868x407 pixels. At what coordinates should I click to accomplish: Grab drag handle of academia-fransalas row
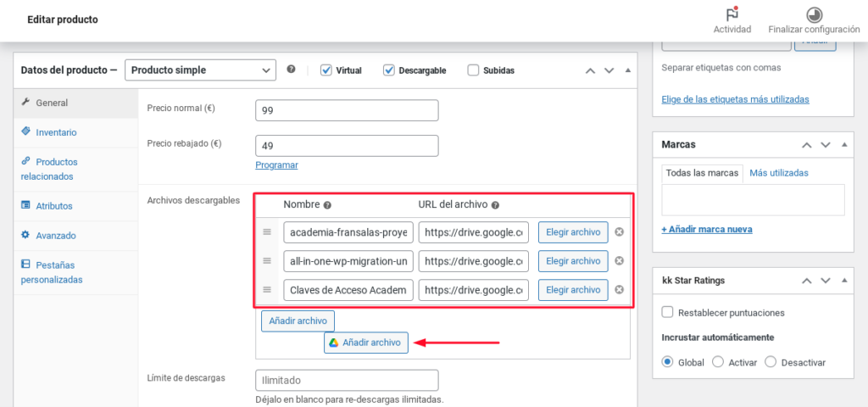click(x=267, y=232)
